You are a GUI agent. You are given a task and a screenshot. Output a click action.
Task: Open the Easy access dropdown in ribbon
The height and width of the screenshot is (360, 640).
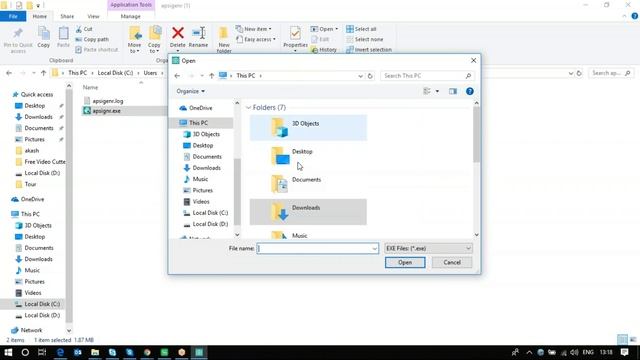click(256, 39)
